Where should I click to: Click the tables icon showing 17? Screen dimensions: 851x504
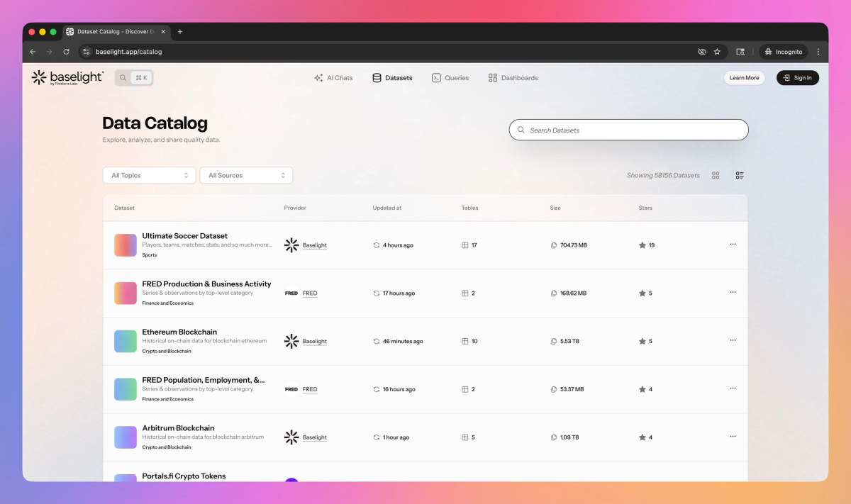465,245
